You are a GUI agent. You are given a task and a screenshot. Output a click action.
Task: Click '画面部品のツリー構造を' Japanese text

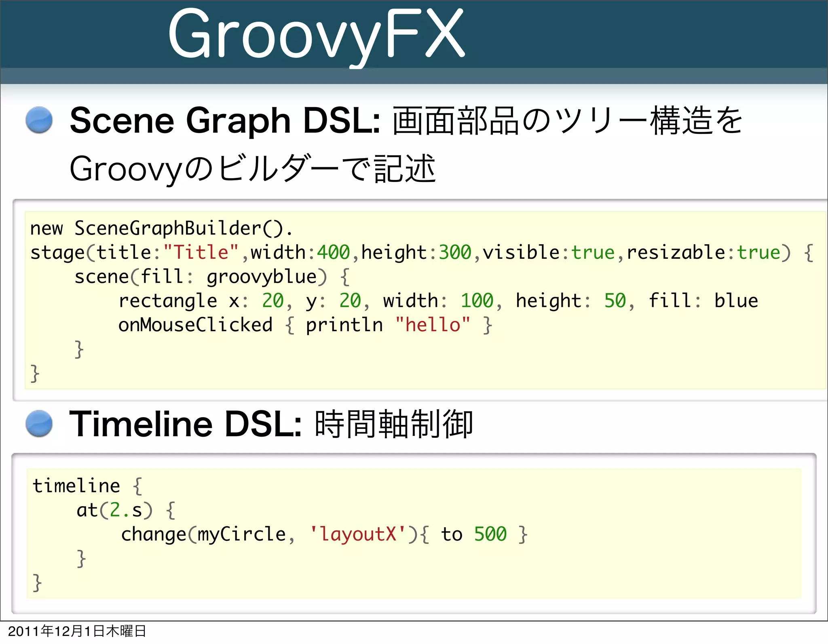point(567,120)
